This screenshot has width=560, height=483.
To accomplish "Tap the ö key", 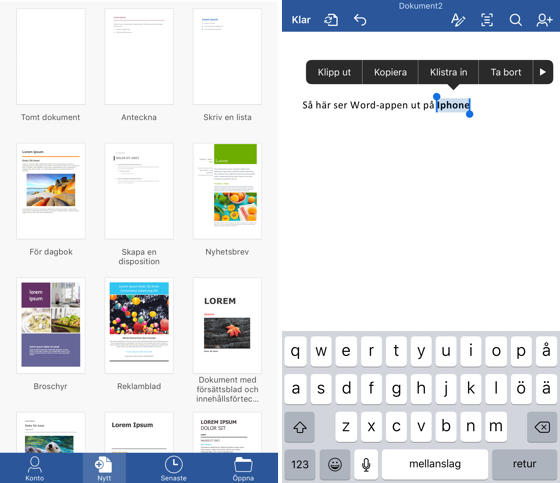I will tap(521, 389).
